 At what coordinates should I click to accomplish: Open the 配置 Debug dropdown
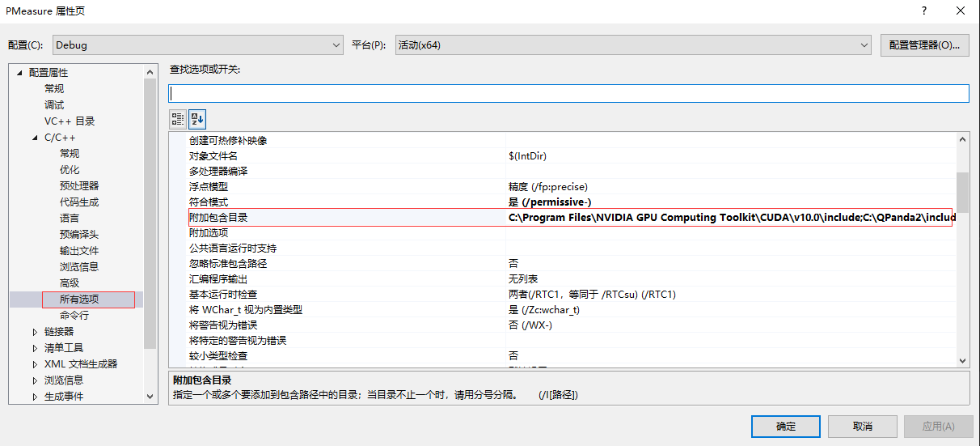[x=198, y=45]
